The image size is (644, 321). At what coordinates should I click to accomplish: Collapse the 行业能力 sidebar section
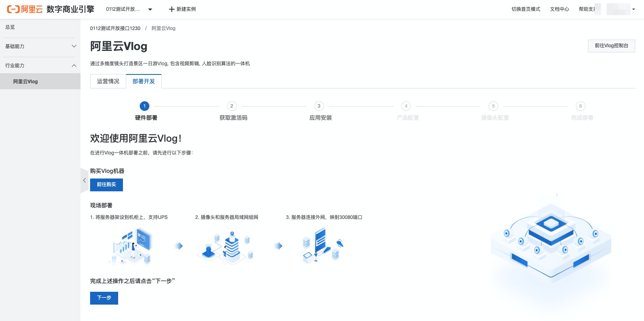40,66
